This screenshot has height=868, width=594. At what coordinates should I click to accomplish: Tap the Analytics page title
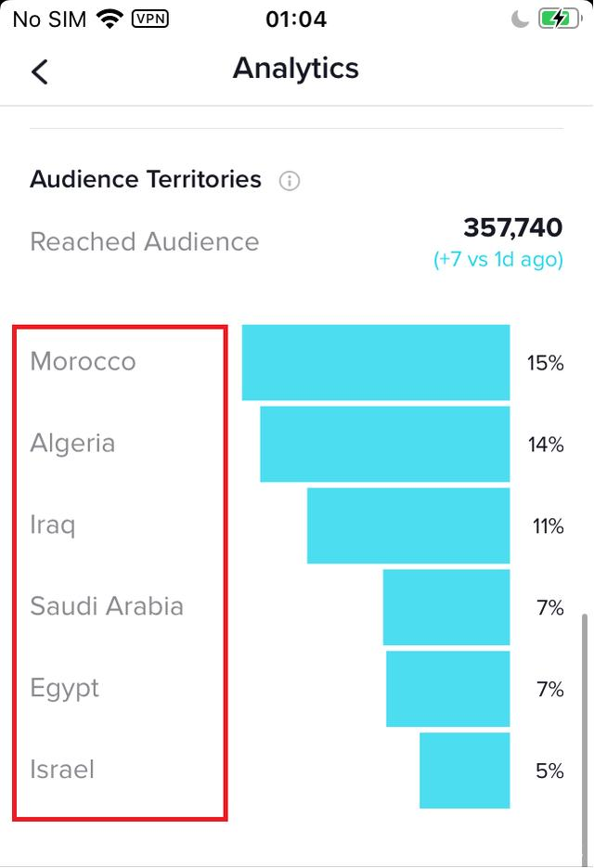tap(296, 69)
